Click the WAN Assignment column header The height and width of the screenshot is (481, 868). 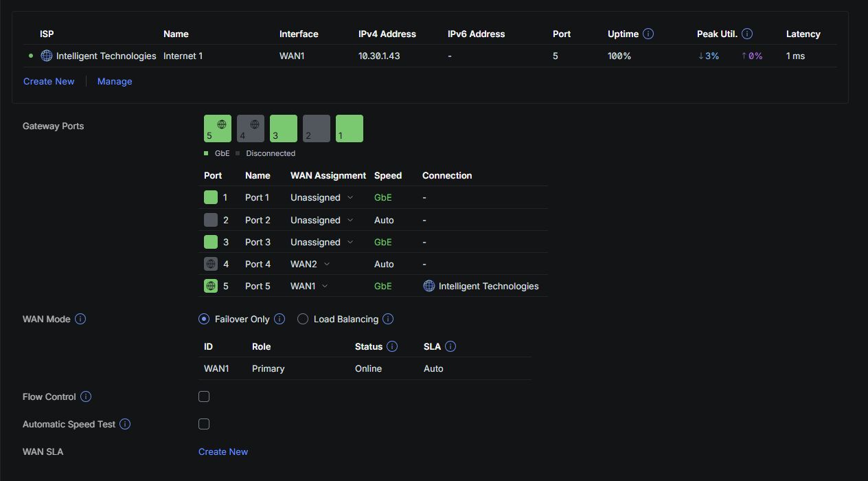tap(328, 175)
